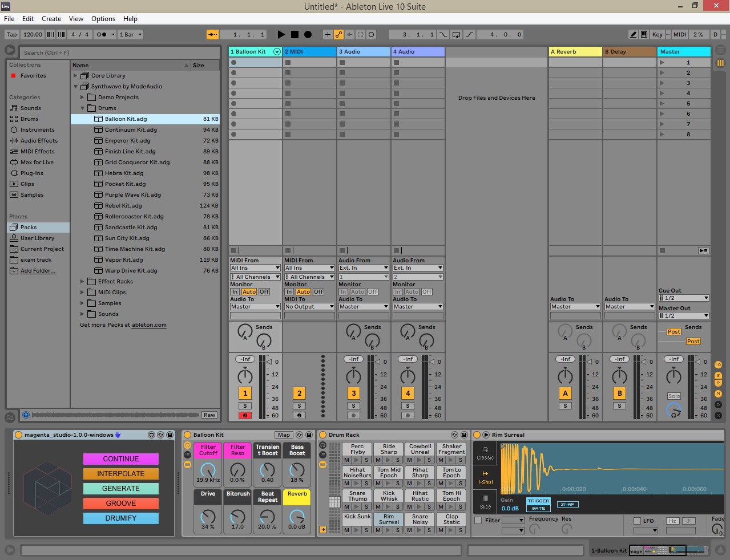The height and width of the screenshot is (560, 730).
Task: Click the Re-Enable Automation arrow
Action: point(349,34)
